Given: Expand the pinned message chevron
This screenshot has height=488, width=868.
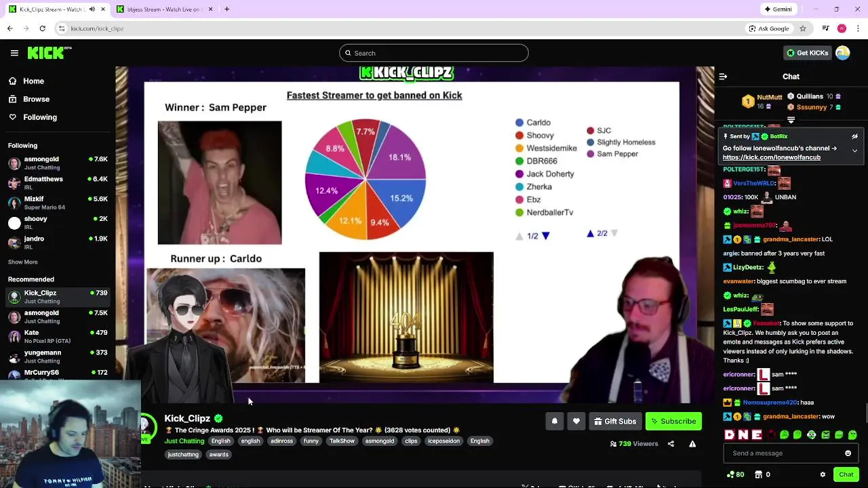Looking at the screenshot, I should click(854, 150).
